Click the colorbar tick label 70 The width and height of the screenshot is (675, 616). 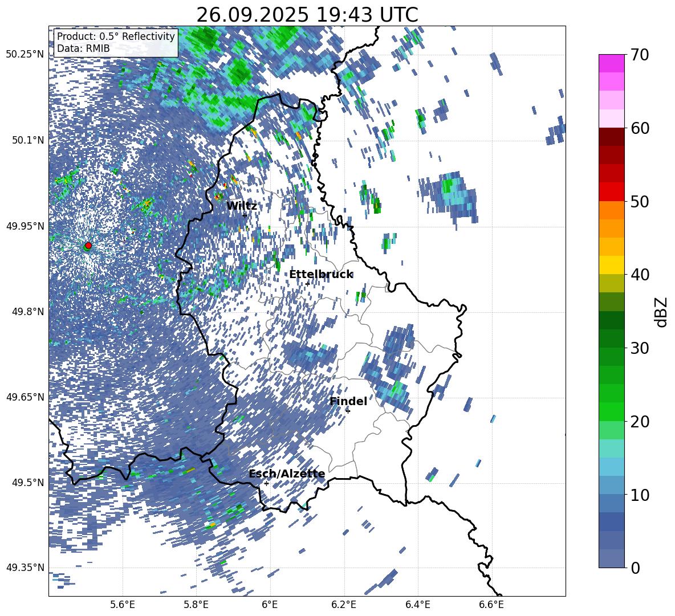[640, 55]
